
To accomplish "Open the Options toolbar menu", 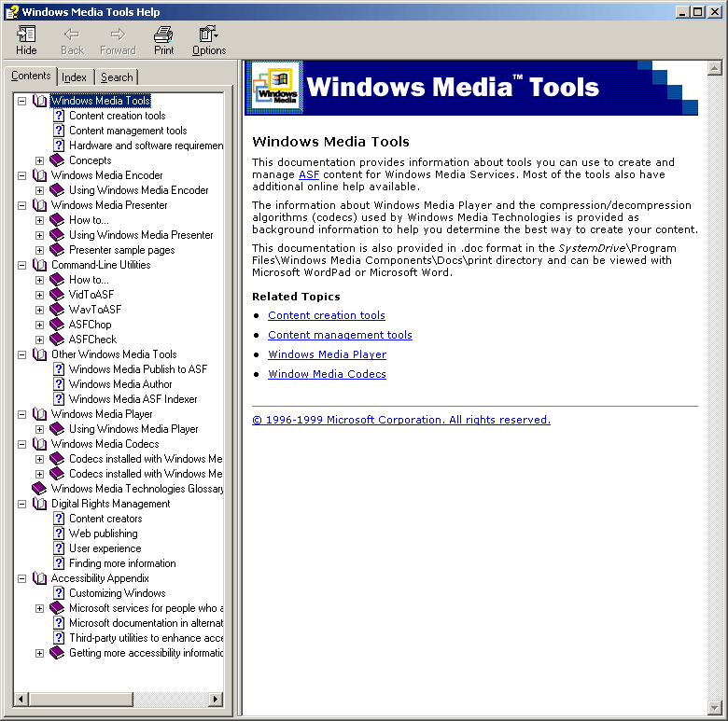I will point(208,40).
